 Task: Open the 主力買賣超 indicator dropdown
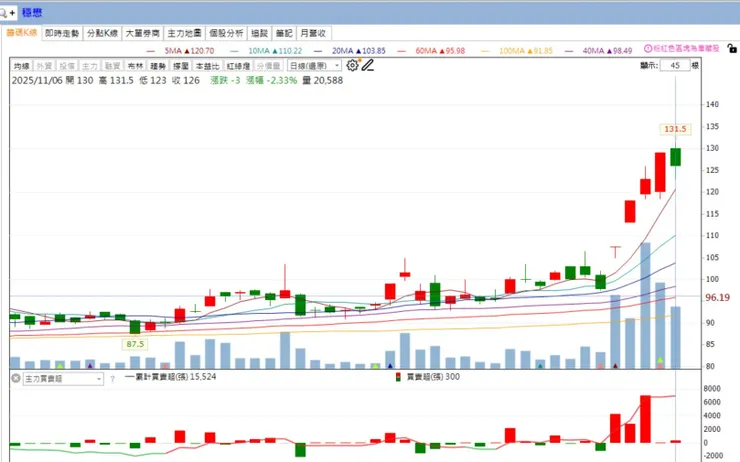[x=63, y=378]
